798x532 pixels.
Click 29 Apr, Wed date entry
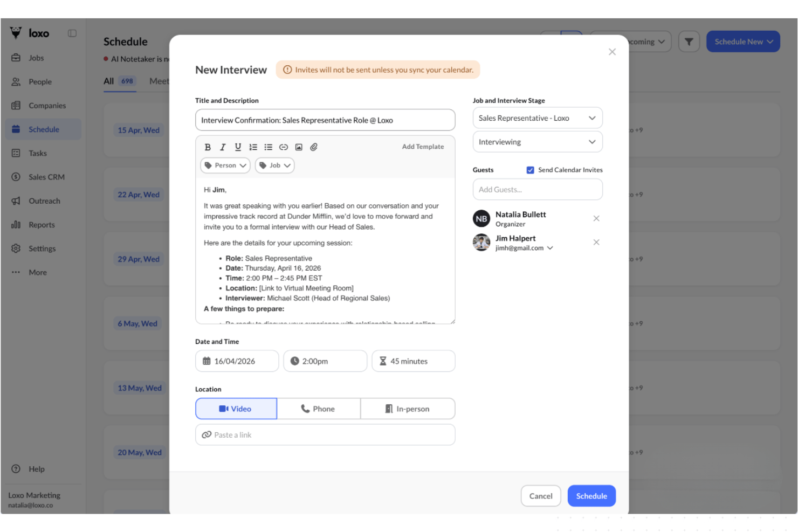point(139,259)
